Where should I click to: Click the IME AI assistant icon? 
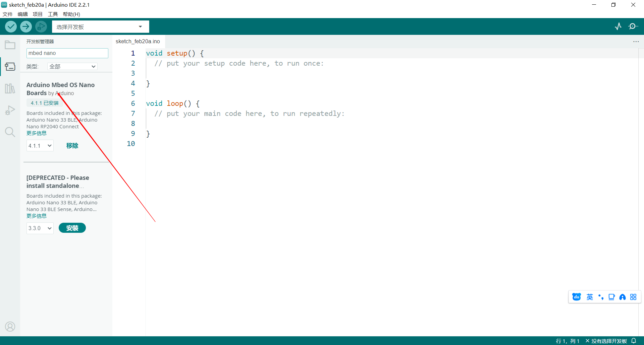(623, 297)
